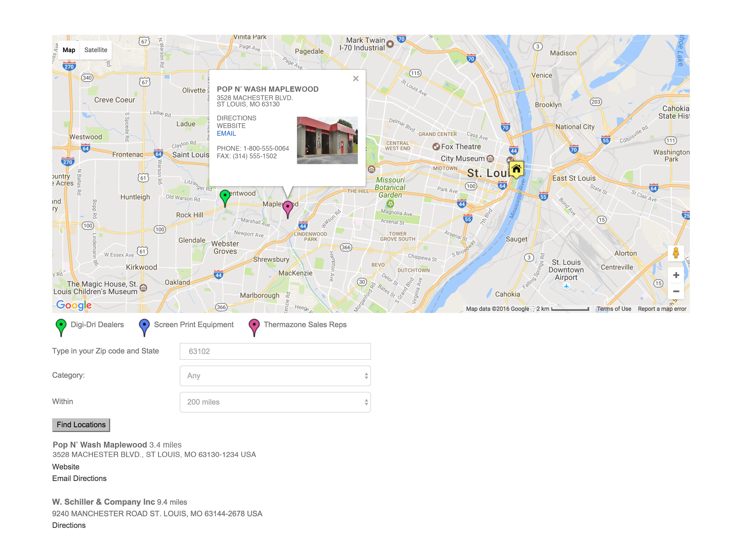This screenshot has width=742, height=560.
Task: Click the popup title POP N' WASH MAPLEWOOD
Action: coord(268,89)
